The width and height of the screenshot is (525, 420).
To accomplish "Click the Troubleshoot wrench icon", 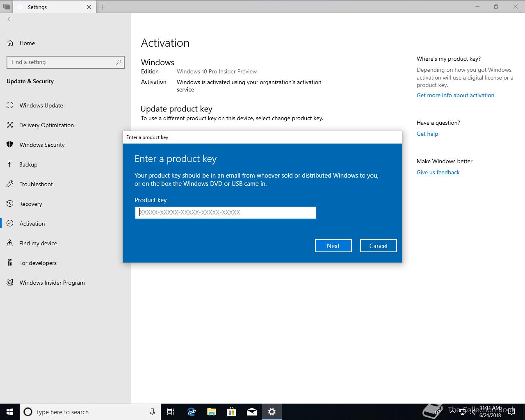I will [x=10, y=184].
